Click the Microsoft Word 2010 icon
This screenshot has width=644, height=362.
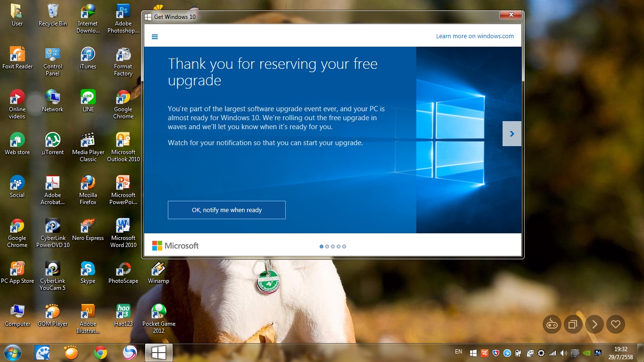tap(124, 233)
